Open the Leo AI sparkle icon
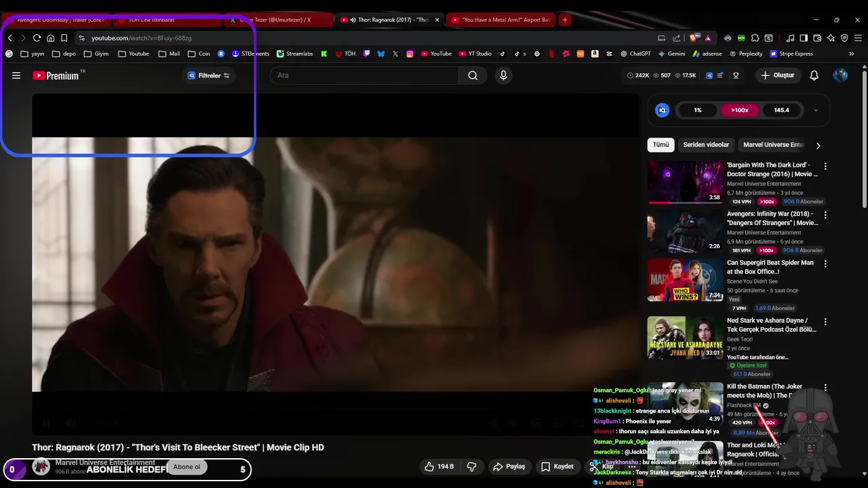This screenshot has height=488, width=868. 831,38
